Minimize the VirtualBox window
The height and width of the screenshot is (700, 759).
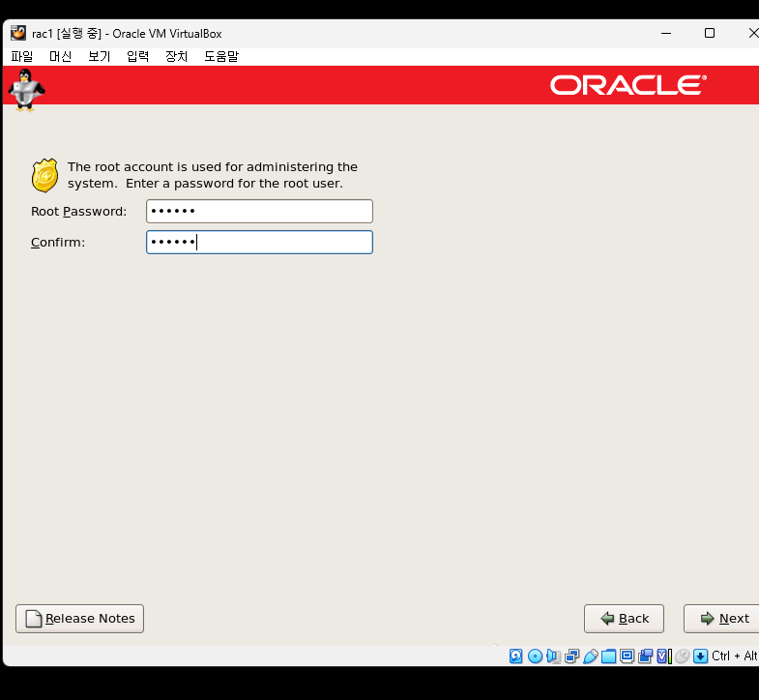point(666,34)
